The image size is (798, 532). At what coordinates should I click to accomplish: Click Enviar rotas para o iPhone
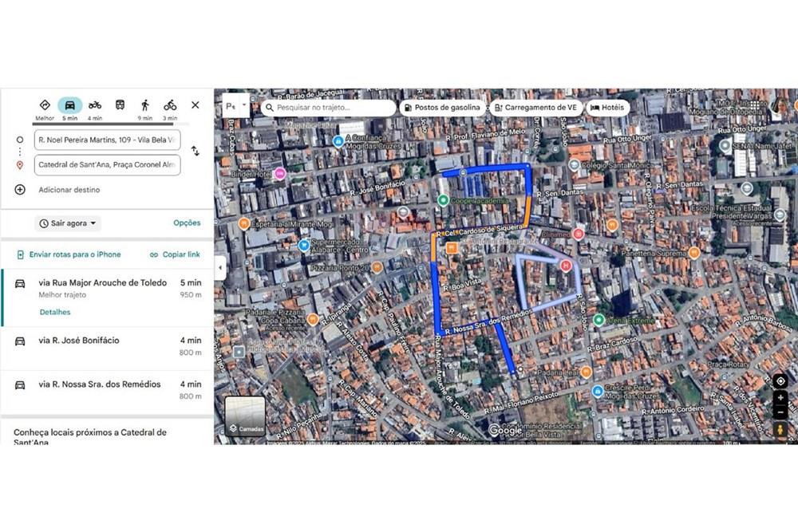tap(69, 254)
